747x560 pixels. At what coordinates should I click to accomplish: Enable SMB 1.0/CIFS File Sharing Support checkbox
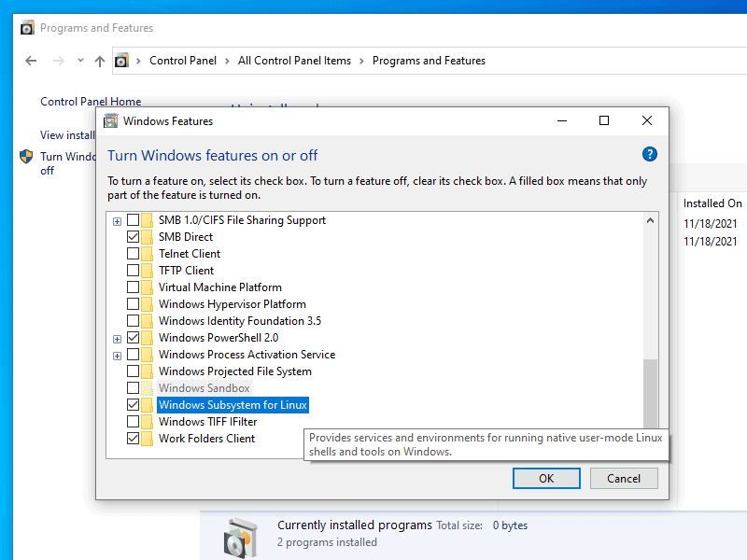click(x=133, y=220)
